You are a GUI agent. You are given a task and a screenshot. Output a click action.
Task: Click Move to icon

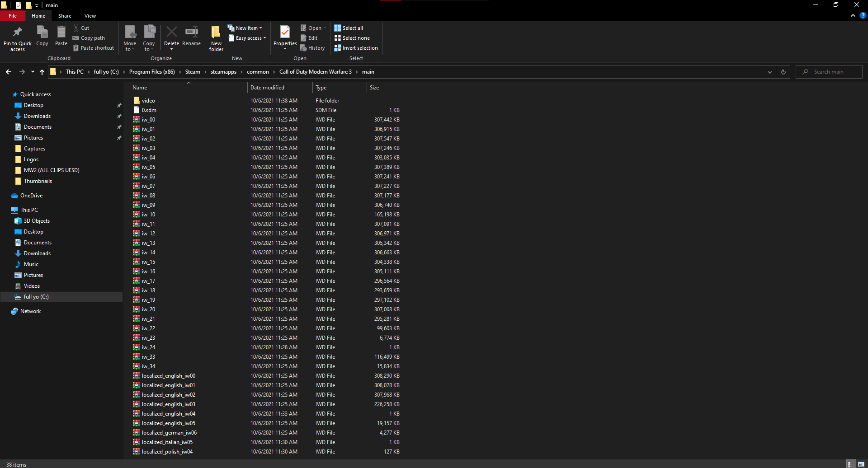point(130,38)
